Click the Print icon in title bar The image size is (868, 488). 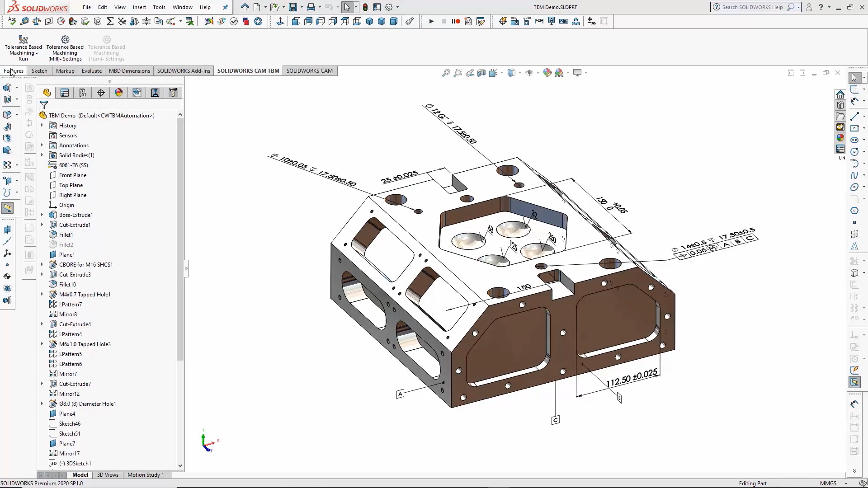click(311, 7)
